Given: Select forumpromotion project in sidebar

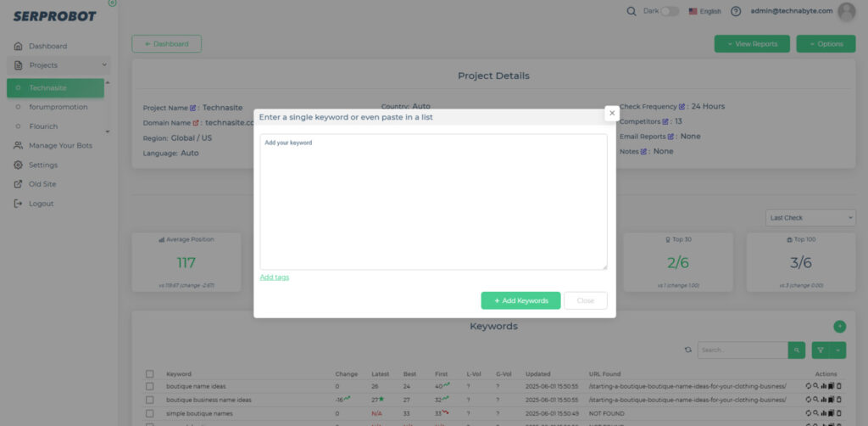Looking at the screenshot, I should [x=58, y=107].
